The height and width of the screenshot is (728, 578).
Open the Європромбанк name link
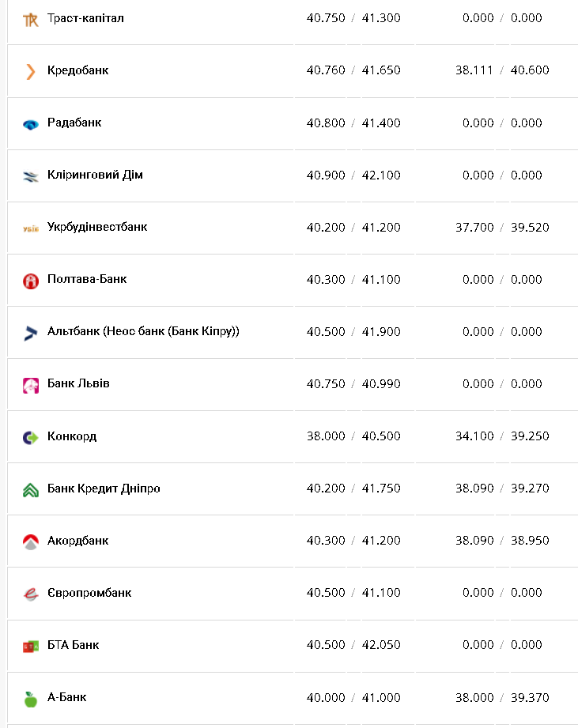[89, 593]
